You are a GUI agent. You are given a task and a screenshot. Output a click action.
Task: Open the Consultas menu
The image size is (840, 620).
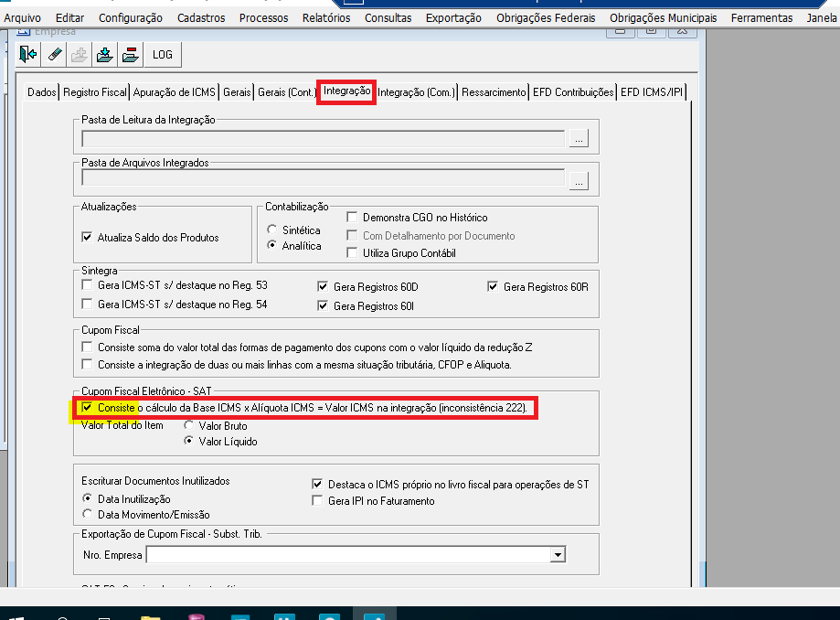388,18
